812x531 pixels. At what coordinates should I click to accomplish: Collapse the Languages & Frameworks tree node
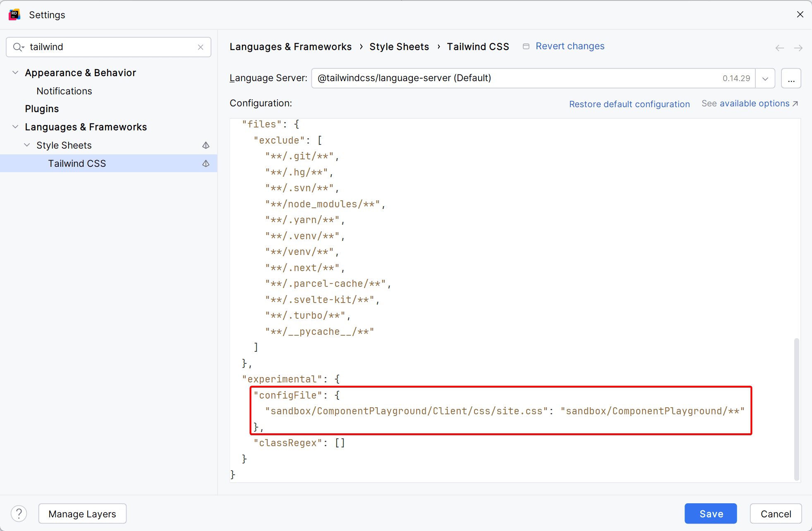point(15,127)
